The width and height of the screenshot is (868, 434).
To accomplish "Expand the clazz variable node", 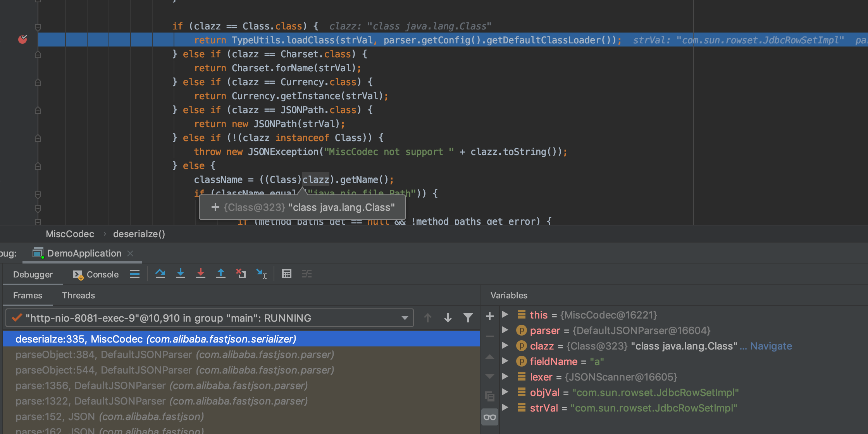I will 505,345.
